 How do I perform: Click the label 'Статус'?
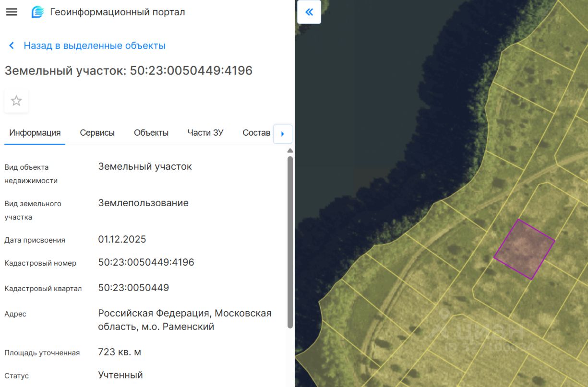(17, 376)
